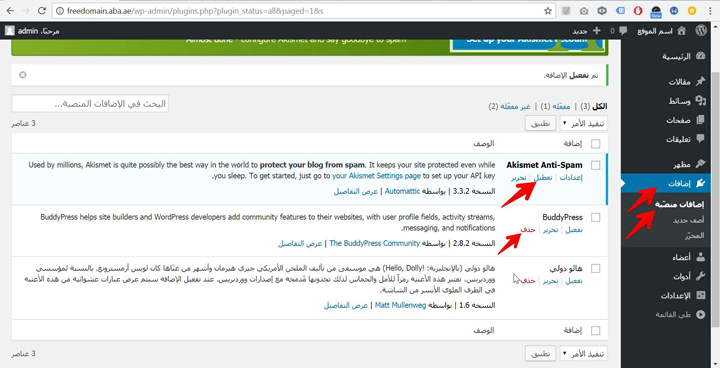This screenshot has width=720, height=368.
Task: Reload the page with browser refresh icon
Action: click(x=42, y=11)
